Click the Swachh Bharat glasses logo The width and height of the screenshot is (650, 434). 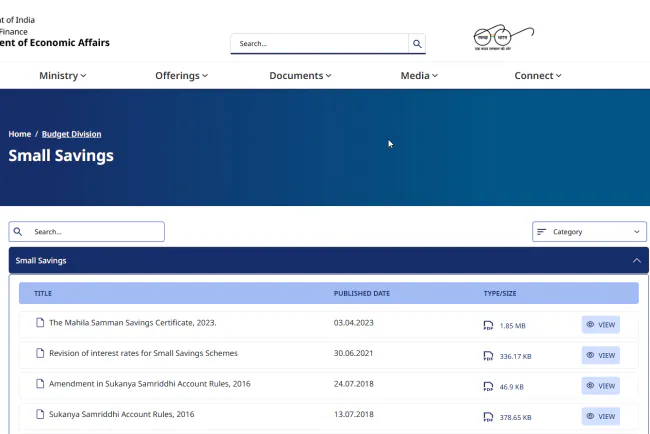pyautogui.click(x=504, y=37)
